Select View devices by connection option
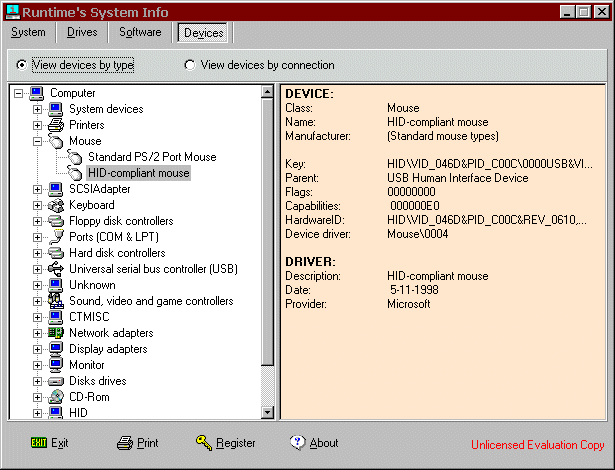The image size is (615, 470). pos(190,65)
